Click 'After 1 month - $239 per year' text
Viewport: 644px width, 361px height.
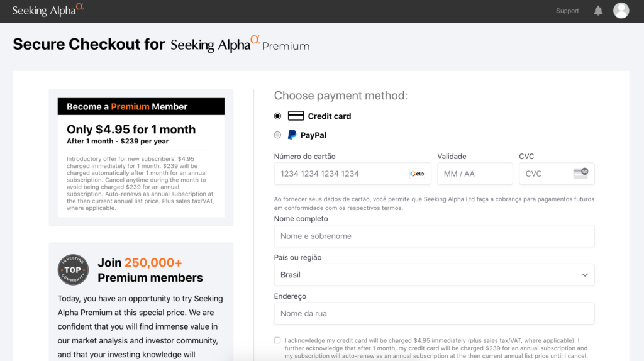tap(118, 141)
